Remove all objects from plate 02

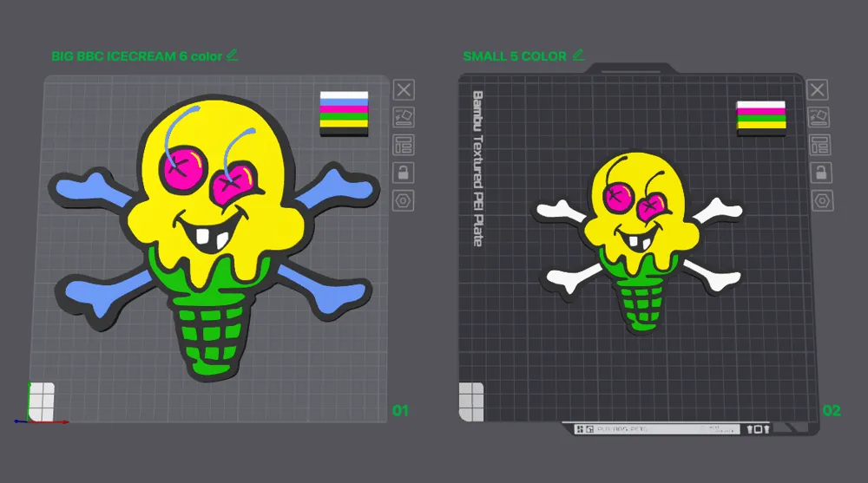[x=818, y=89]
